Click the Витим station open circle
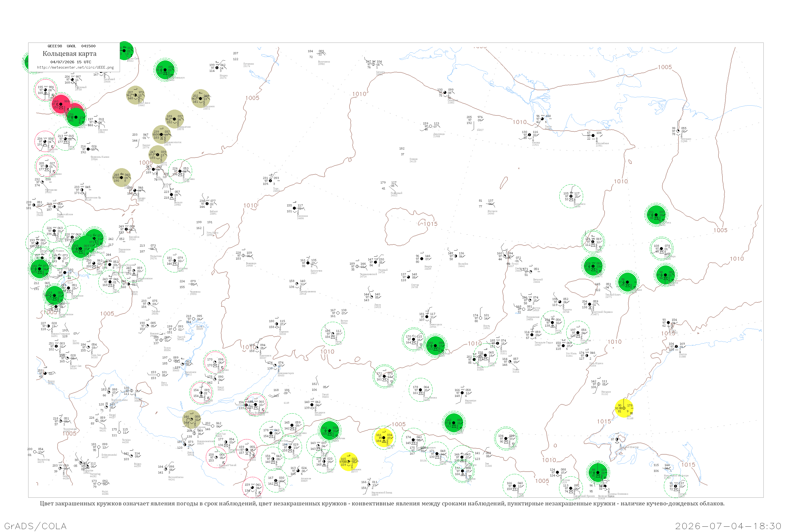The image size is (798, 532). point(338,313)
